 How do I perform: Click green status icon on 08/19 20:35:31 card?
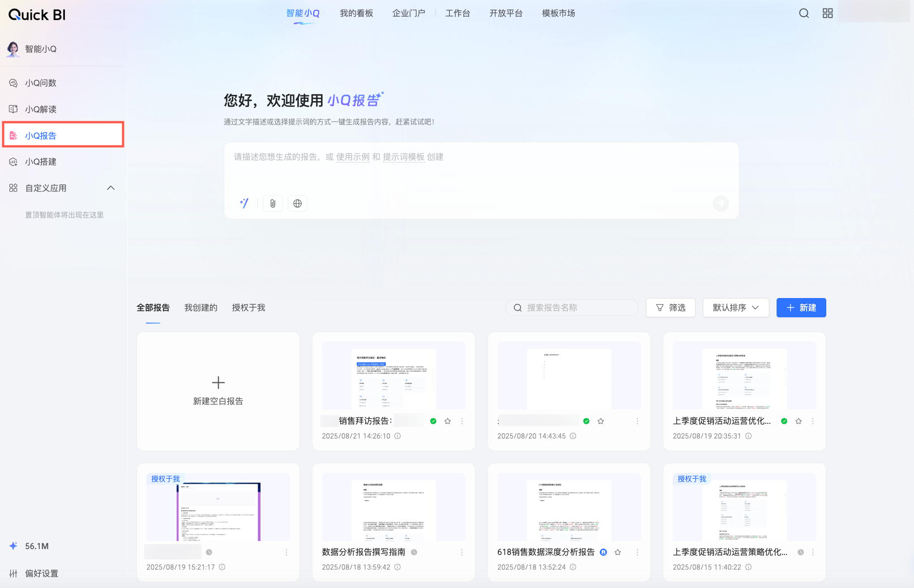[784, 421]
